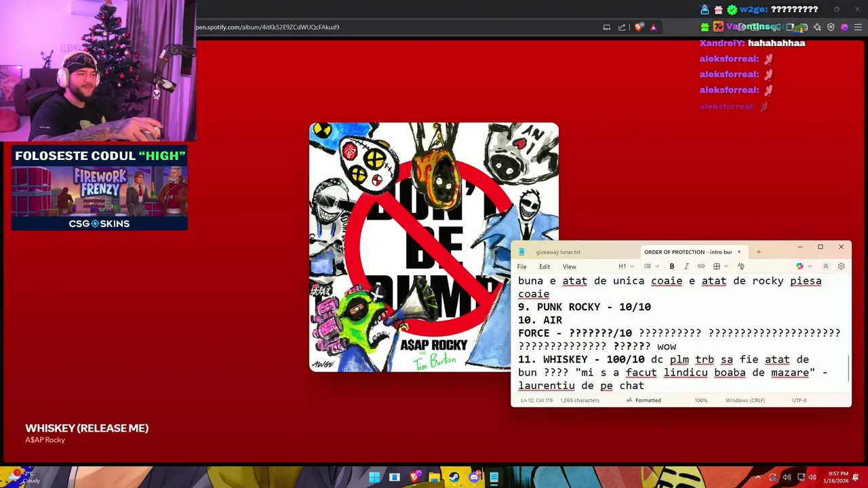Image resolution: width=868 pixels, height=488 pixels.
Task: Open the Edit menu in Notepad
Action: [545, 266]
